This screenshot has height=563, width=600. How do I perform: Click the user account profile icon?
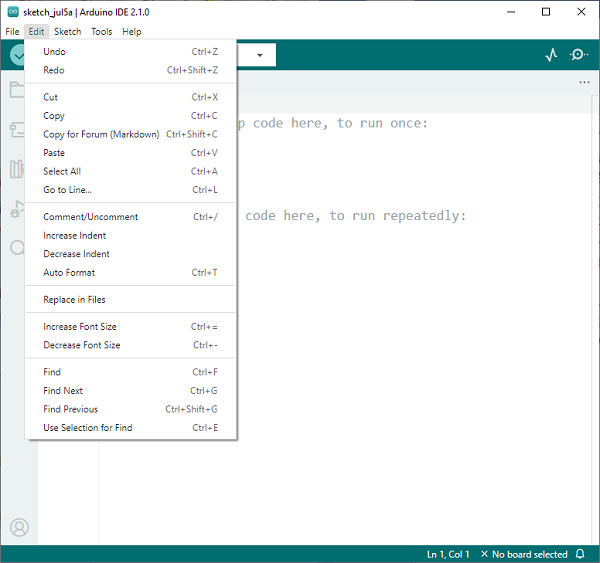tap(19, 527)
